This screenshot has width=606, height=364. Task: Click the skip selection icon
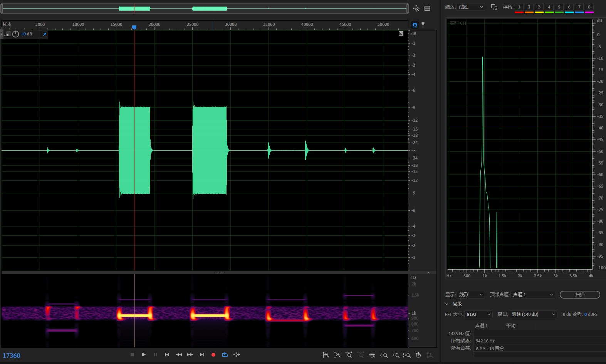click(x=237, y=355)
